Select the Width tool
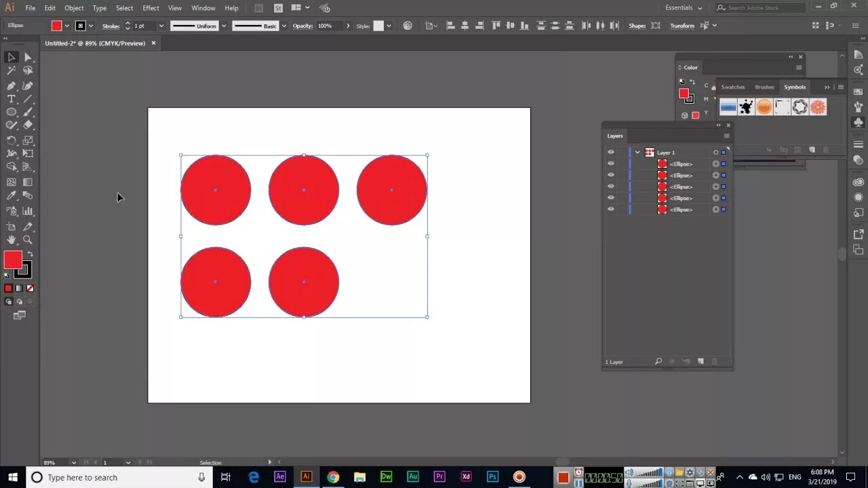Screen dimensions: 868x488 (x=12, y=154)
